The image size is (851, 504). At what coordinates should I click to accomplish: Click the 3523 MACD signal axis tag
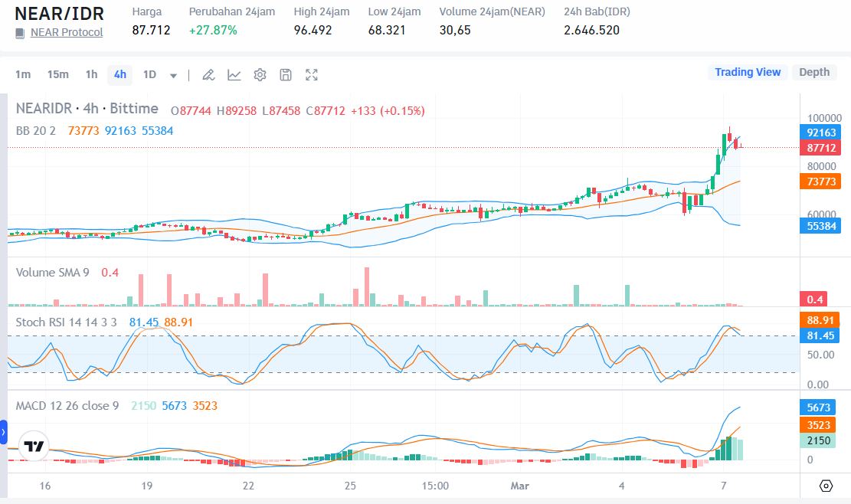click(818, 425)
